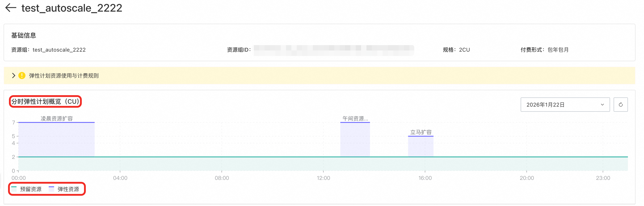
Task: Click 弹性计划资源使用与计费规则 notice text
Action: [64, 76]
